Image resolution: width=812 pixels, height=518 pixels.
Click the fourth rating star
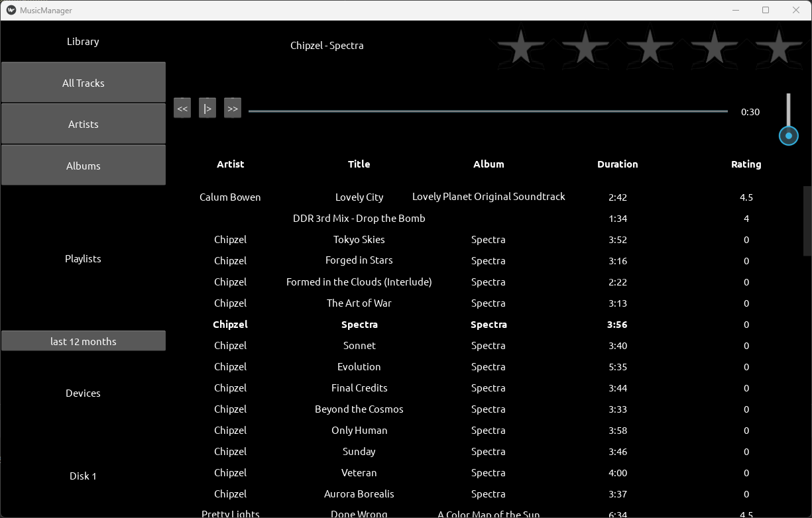pos(714,48)
